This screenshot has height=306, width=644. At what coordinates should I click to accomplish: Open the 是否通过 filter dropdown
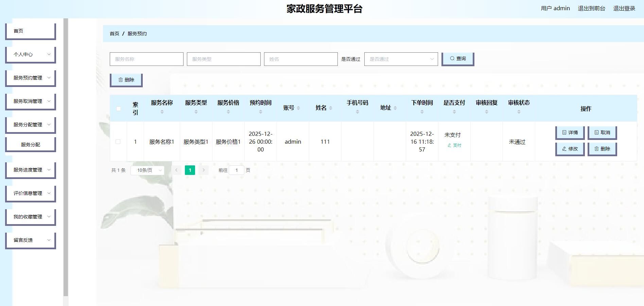[401, 58]
